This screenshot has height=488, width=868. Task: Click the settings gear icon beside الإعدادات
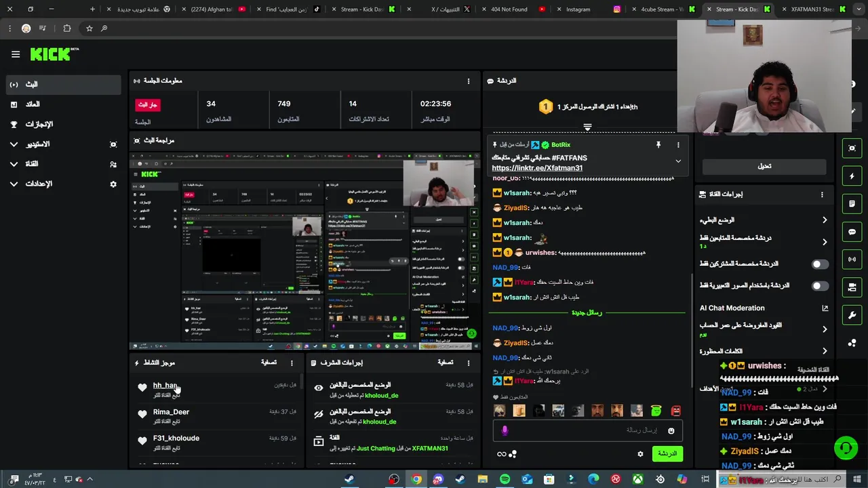point(113,184)
